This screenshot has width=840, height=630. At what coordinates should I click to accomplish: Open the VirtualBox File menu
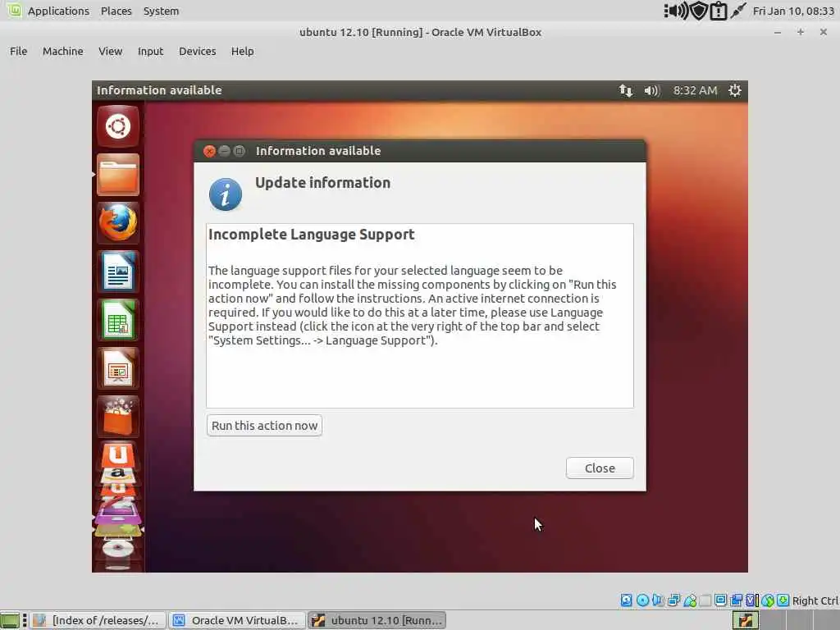(18, 52)
